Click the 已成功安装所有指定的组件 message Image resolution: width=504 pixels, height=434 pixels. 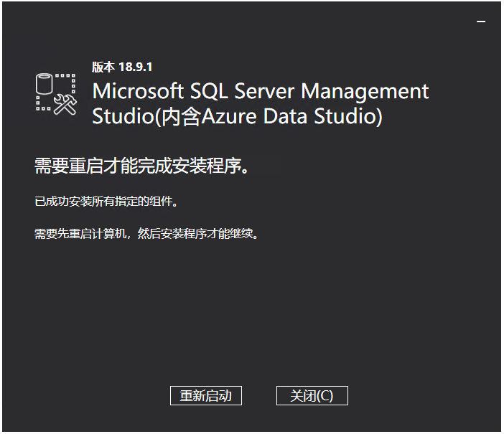106,202
